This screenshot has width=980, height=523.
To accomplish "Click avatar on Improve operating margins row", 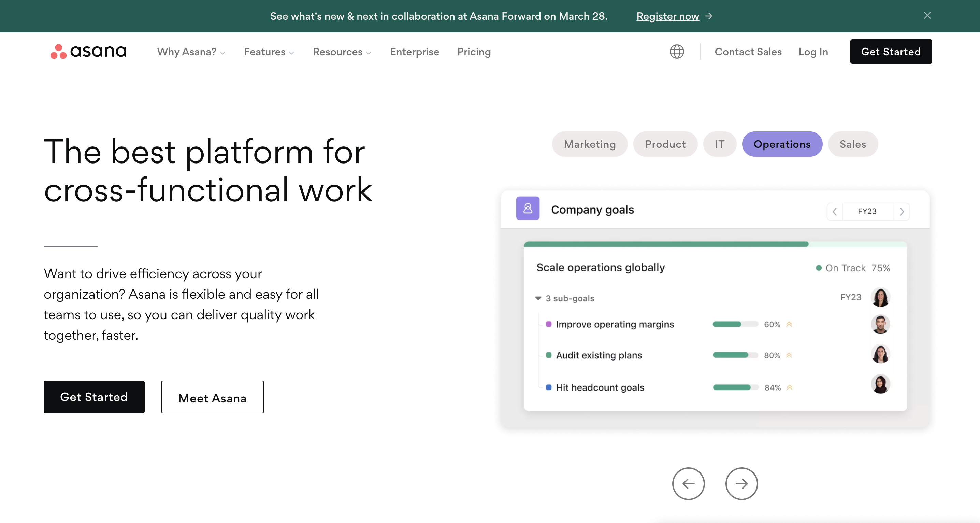I will coord(880,324).
